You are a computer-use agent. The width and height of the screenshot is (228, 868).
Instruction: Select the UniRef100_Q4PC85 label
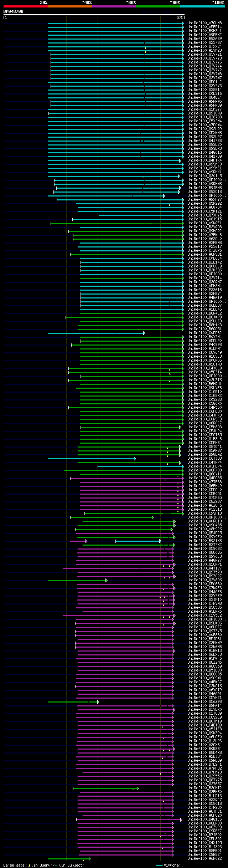[x=204, y=478]
